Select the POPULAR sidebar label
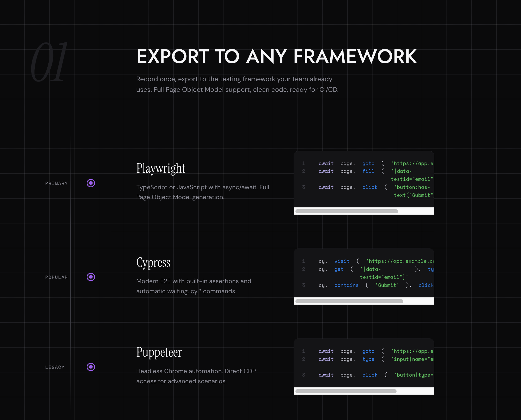The width and height of the screenshot is (521, 420). click(56, 277)
